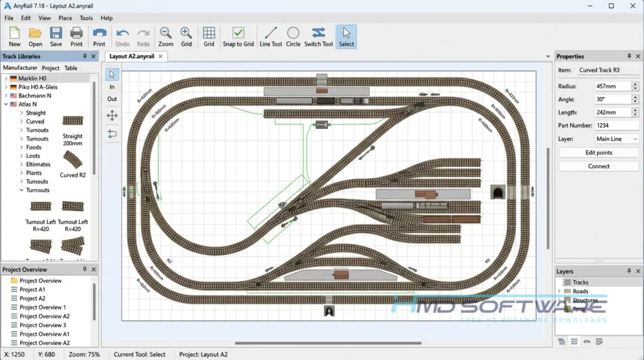Screen dimensions: 644x360
Task: Close the Layers panel
Action: click(638, 271)
